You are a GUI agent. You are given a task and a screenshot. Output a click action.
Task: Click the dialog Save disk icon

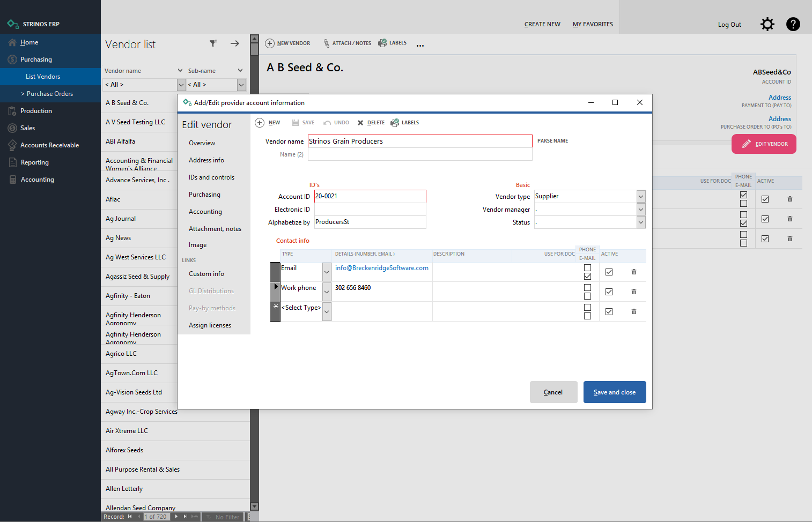(295, 123)
